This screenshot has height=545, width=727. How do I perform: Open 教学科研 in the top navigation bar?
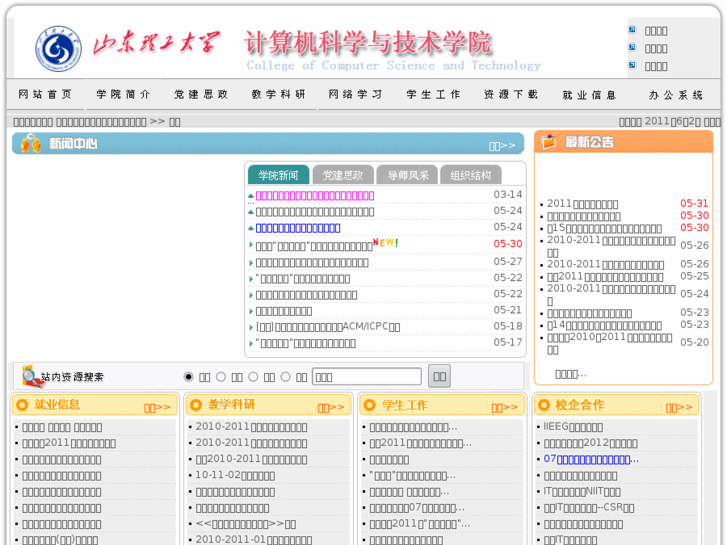(x=278, y=95)
